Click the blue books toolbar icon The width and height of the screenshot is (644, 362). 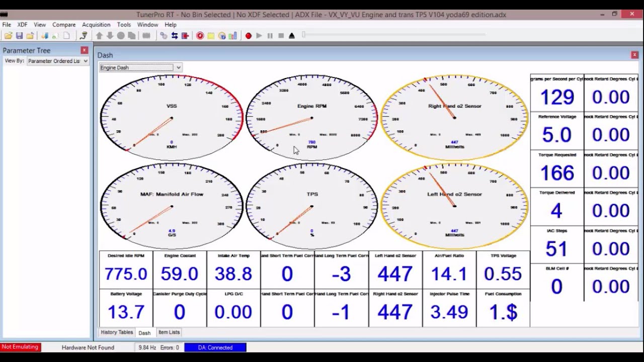click(x=45, y=36)
